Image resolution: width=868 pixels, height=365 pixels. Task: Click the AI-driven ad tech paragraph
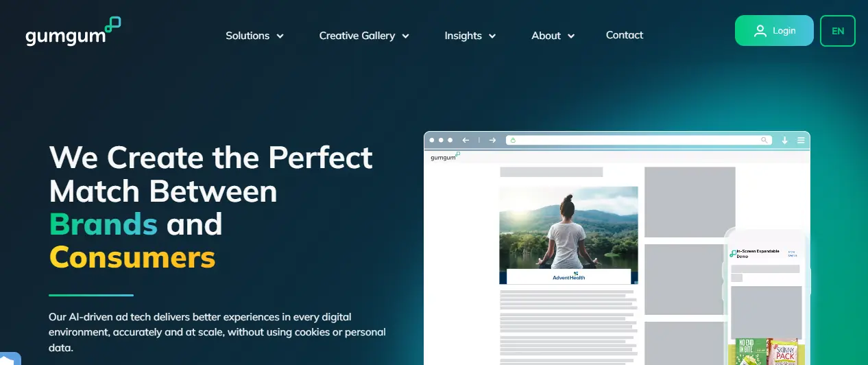217,332
